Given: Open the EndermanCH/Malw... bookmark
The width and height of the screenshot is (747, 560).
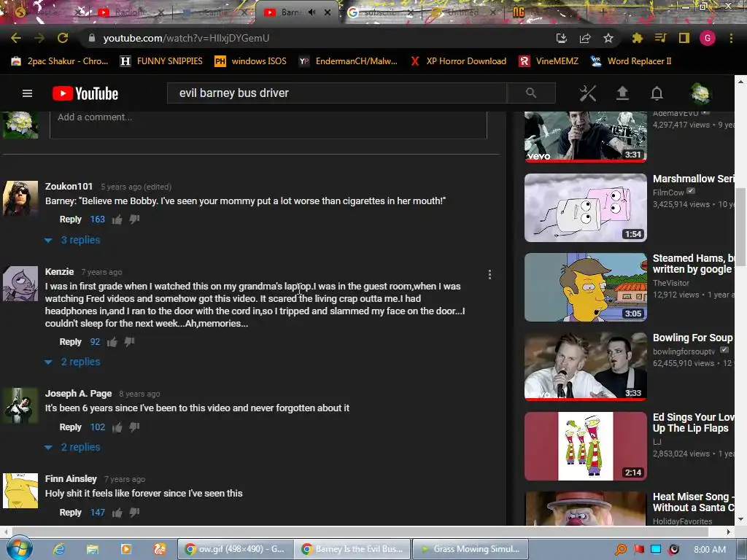Looking at the screenshot, I should coord(348,61).
